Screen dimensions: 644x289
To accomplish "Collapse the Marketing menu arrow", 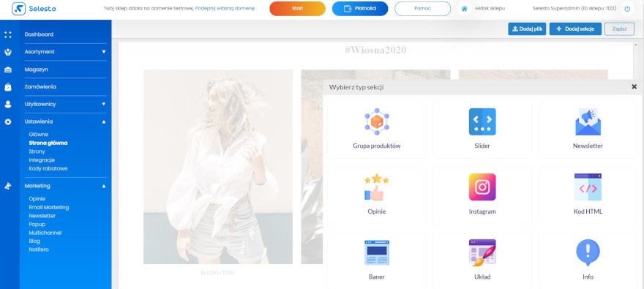I will point(103,186).
